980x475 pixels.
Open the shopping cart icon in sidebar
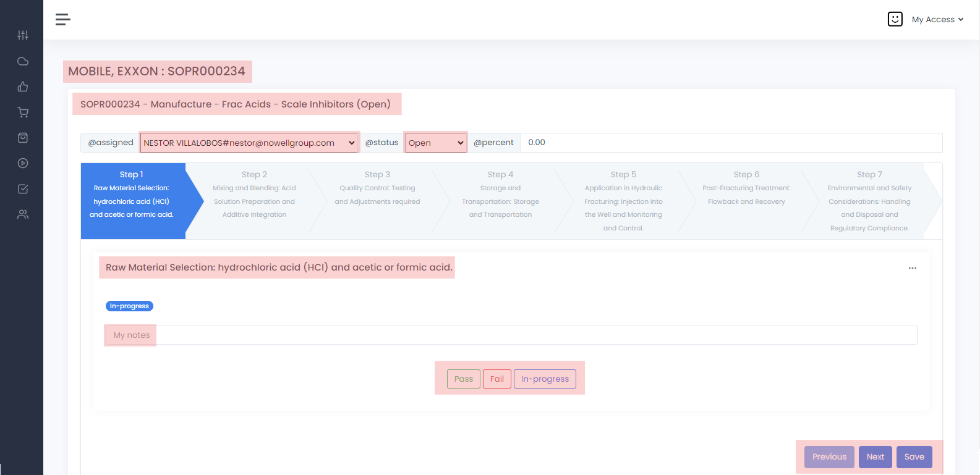(23, 112)
